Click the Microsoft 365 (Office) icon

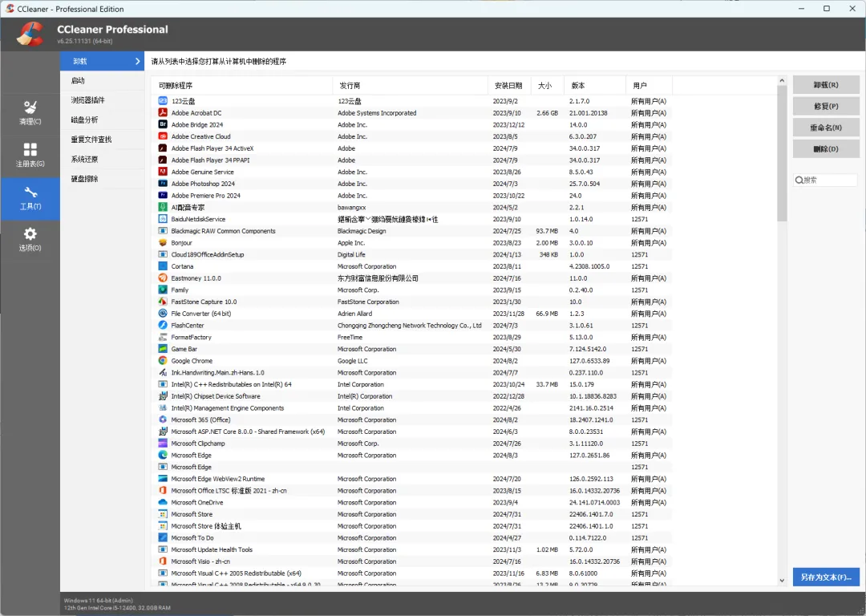162,419
